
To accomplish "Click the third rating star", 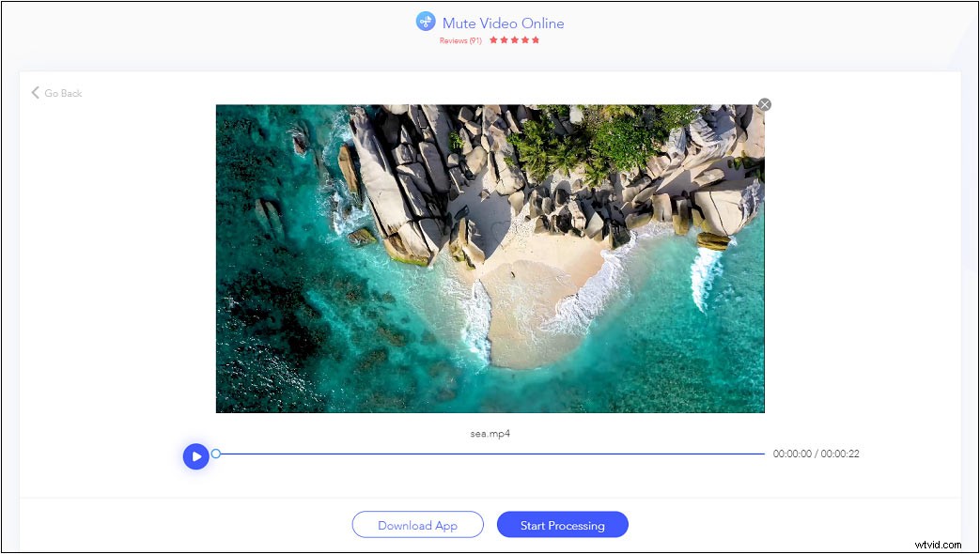I will 515,40.
